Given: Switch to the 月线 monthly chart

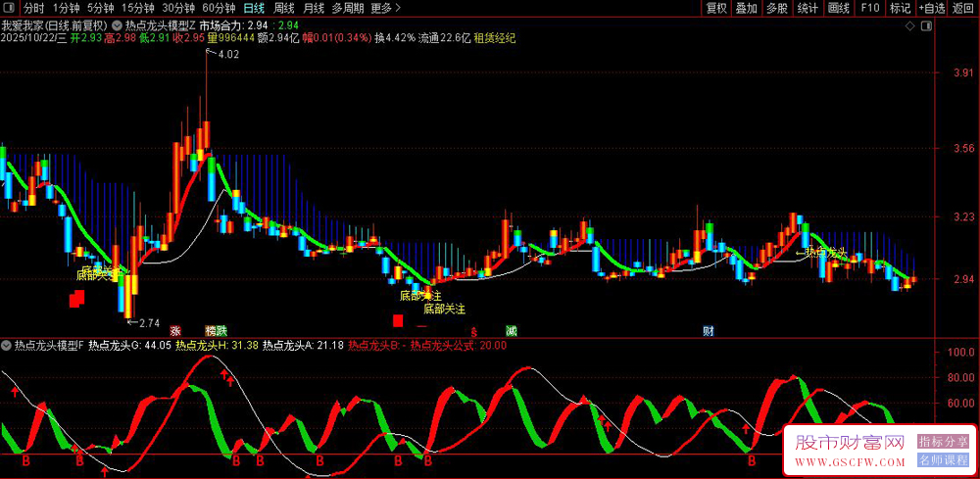Looking at the screenshot, I should tap(314, 8).
